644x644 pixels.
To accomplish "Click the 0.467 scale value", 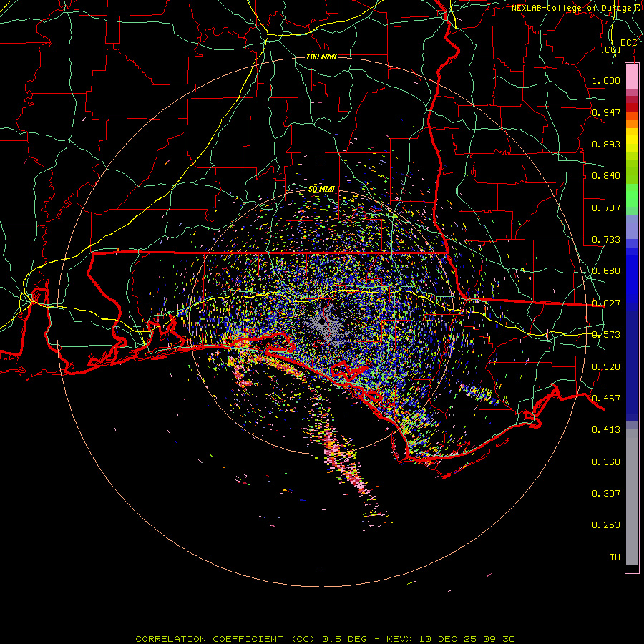I will pos(606,399).
